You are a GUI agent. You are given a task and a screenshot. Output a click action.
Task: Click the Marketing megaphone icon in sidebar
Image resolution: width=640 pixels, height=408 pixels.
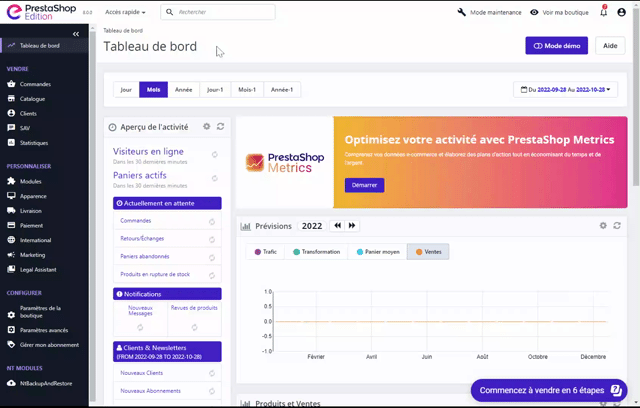tap(11, 255)
